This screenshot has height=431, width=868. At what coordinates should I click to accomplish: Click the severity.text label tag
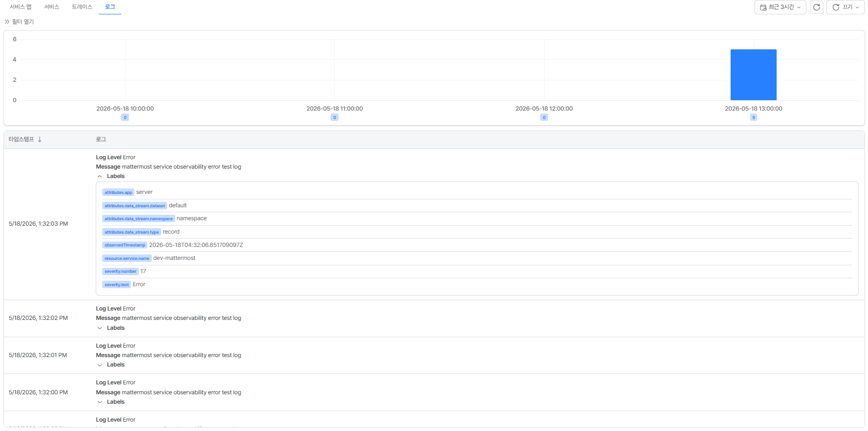pyautogui.click(x=117, y=285)
